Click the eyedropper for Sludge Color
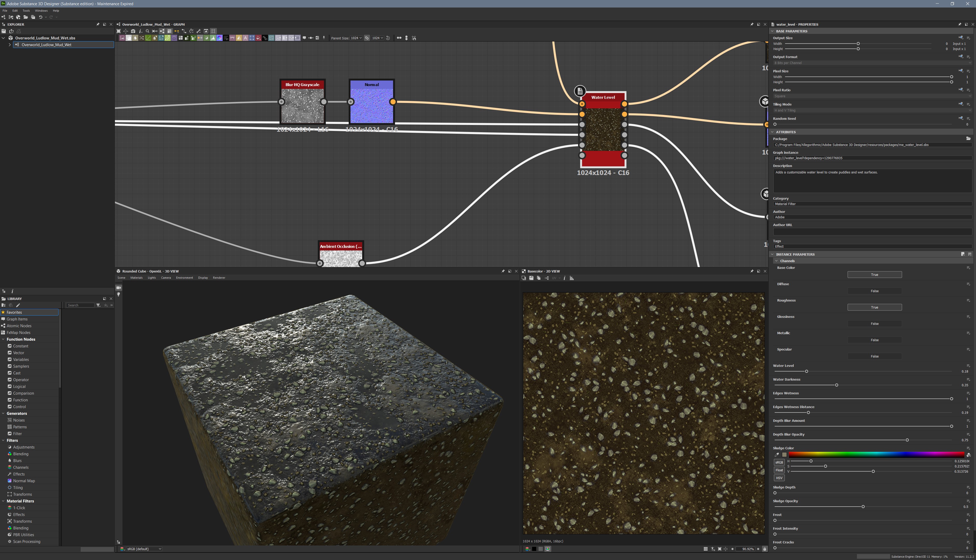 (777, 455)
